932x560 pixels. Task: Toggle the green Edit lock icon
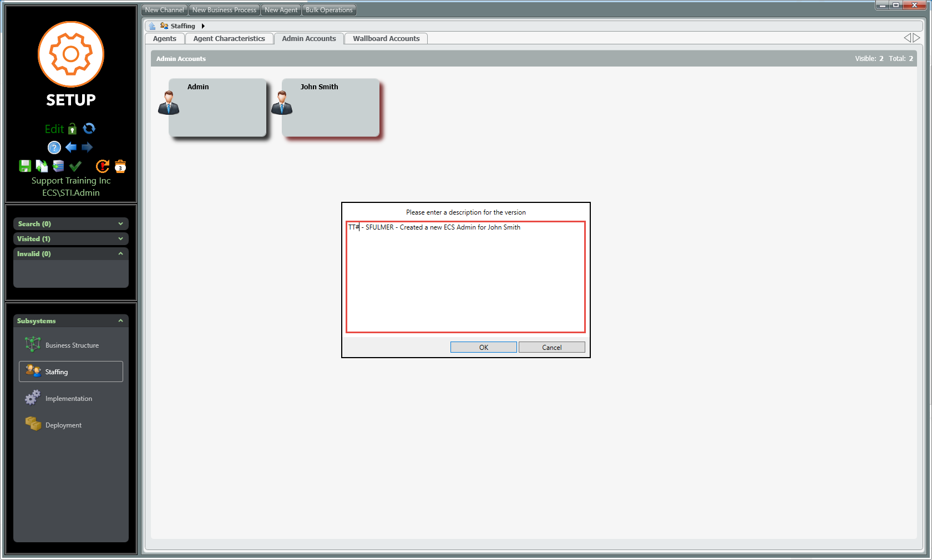[72, 129]
